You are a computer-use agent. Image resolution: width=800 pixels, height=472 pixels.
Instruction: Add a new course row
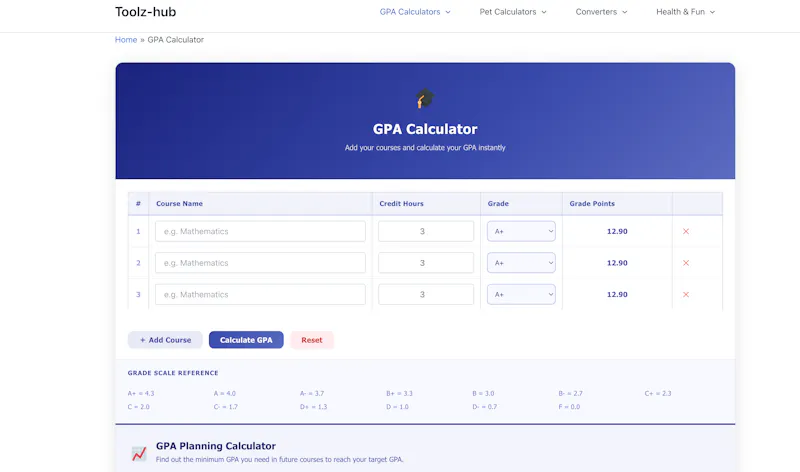[x=165, y=340]
